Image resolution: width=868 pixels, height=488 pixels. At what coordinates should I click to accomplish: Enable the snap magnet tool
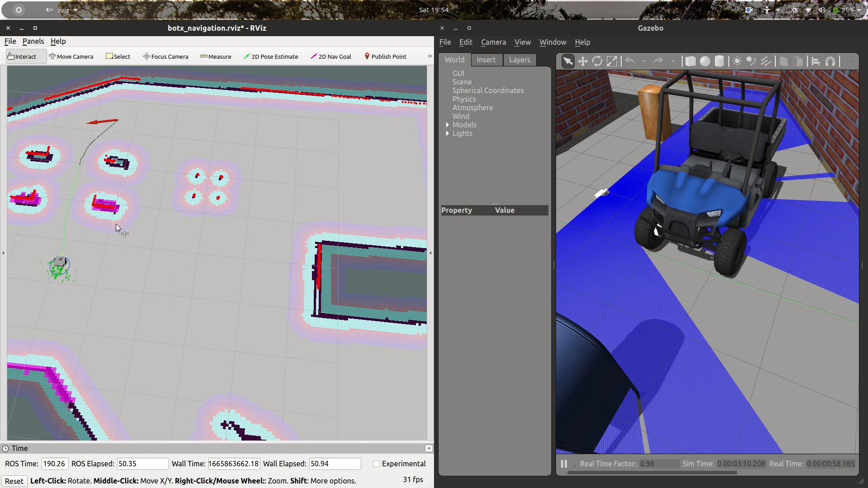[830, 61]
